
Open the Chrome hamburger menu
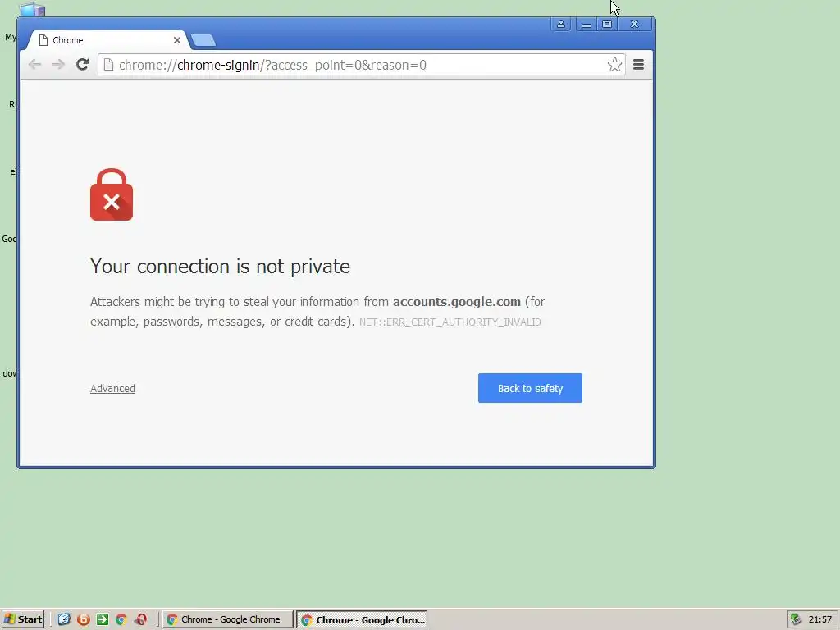click(x=638, y=65)
